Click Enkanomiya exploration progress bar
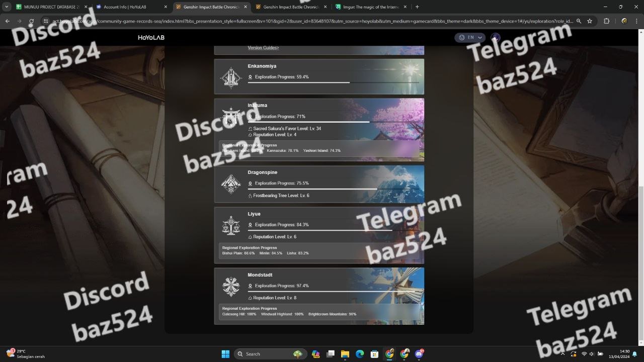Viewport: 644px width, 362px height. [x=333, y=82]
